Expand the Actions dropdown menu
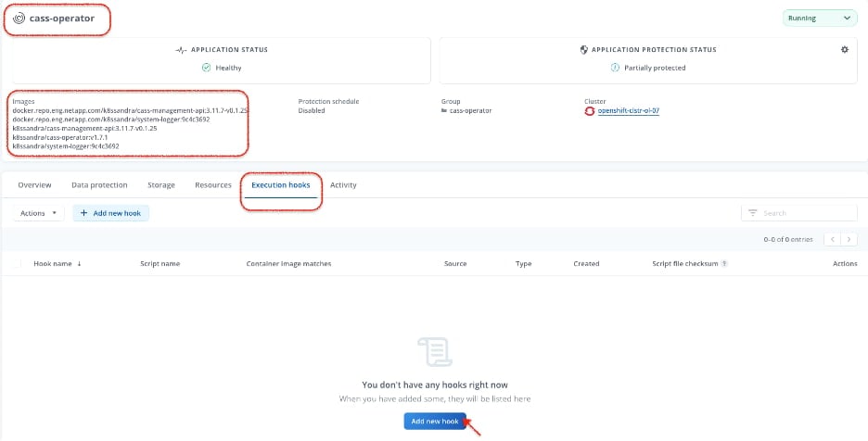The image size is (868, 441). (x=39, y=213)
